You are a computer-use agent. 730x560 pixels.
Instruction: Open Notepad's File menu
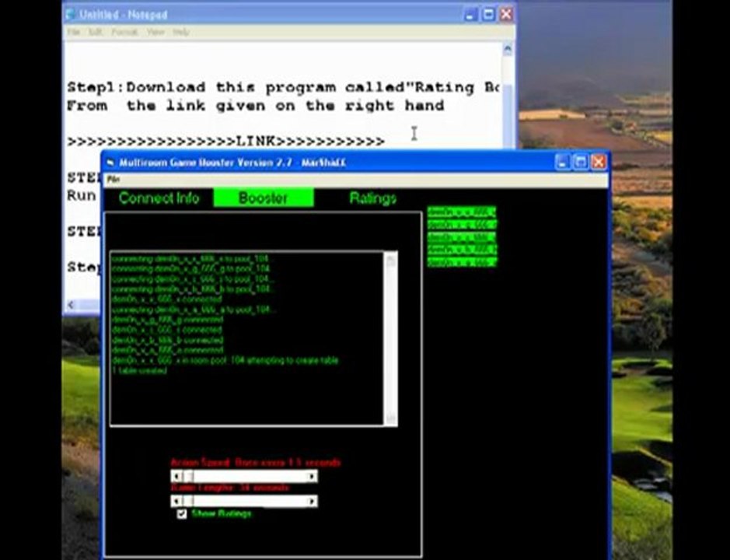[x=74, y=32]
